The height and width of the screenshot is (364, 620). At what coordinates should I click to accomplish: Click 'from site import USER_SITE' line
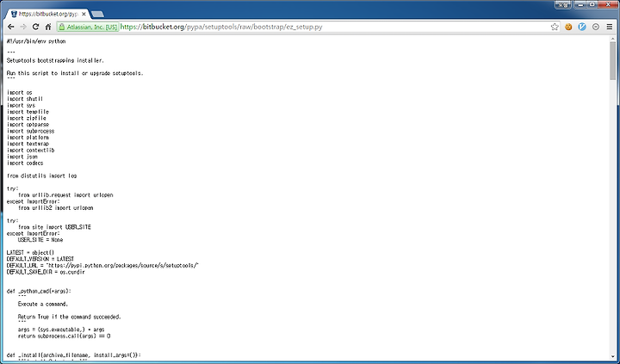click(x=54, y=227)
